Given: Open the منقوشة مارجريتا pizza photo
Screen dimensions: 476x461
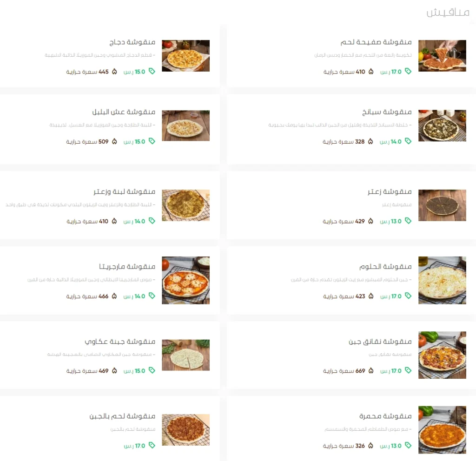Looking at the screenshot, I should pyautogui.click(x=185, y=280).
